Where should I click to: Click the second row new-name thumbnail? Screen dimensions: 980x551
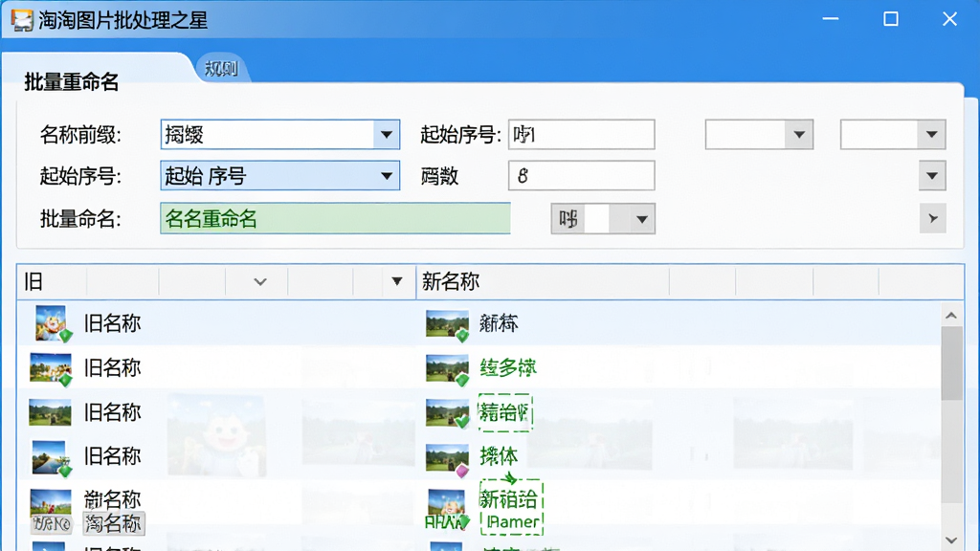pos(447,368)
